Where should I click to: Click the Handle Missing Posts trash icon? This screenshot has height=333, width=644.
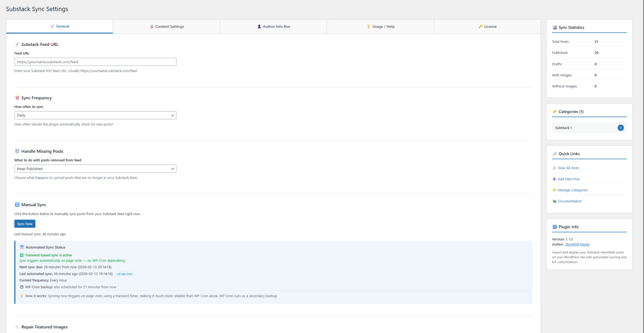[17, 151]
